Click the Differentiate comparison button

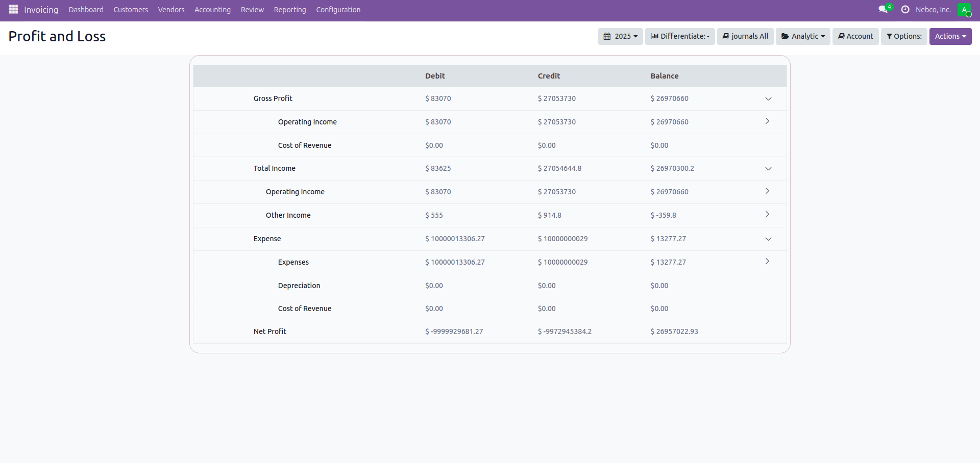pyautogui.click(x=680, y=36)
